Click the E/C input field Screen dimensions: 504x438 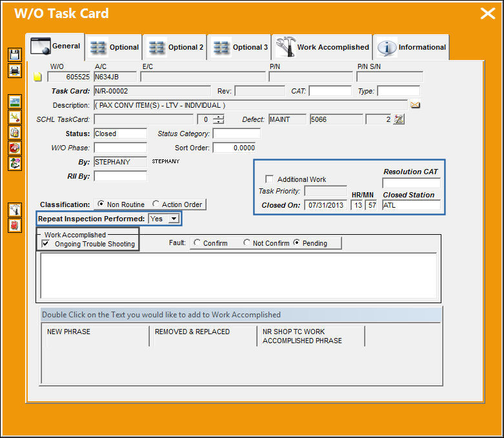[x=203, y=77]
